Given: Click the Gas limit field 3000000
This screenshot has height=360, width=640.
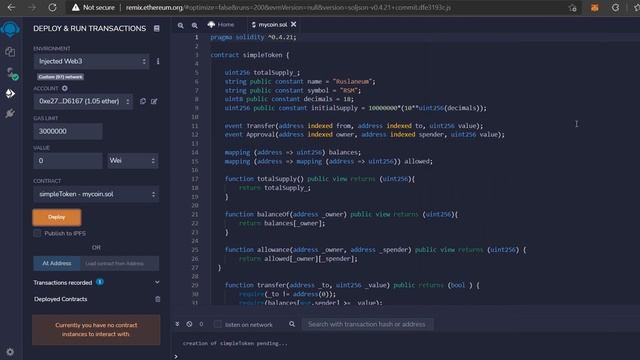Looking at the screenshot, I should pyautogui.click(x=68, y=131).
